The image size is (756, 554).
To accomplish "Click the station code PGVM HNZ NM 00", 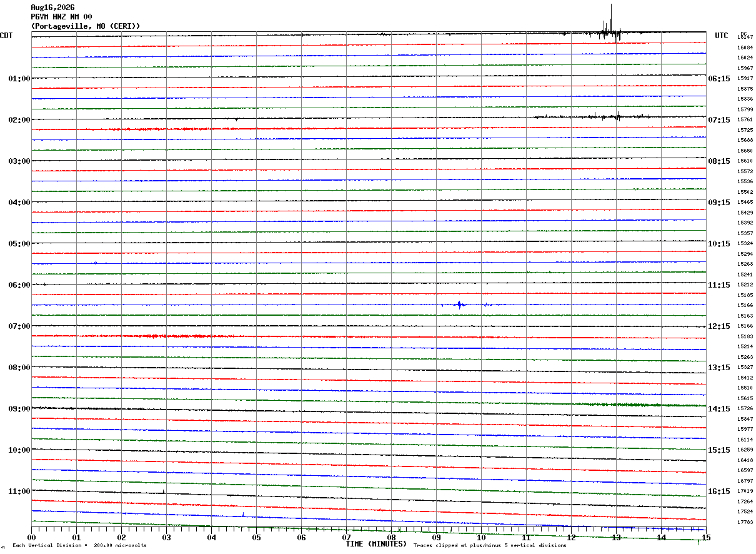I will (61, 17).
